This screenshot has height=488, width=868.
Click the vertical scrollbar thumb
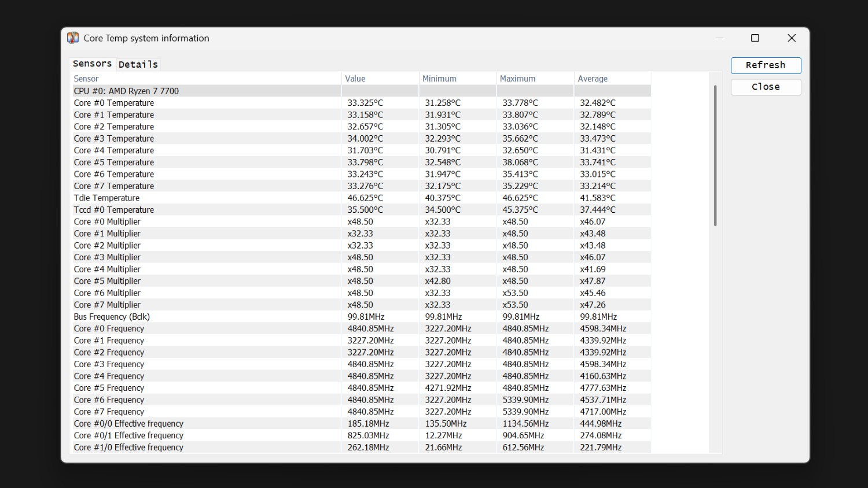715,156
